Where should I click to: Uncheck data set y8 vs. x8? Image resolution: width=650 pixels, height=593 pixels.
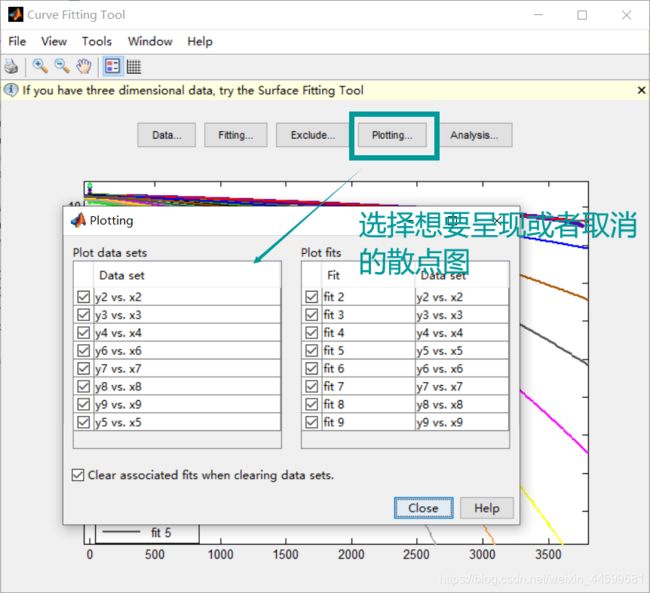tap(83, 386)
